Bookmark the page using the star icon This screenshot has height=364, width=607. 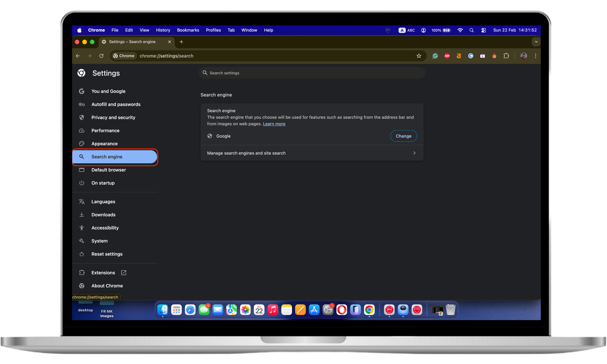(x=419, y=56)
